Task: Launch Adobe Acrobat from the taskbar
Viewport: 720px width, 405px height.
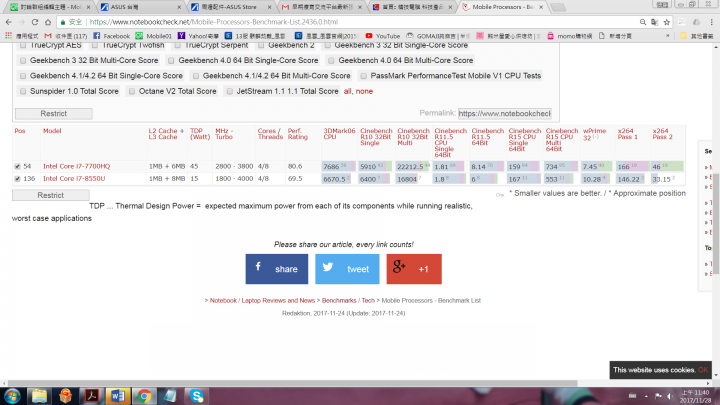Action: [x=91, y=396]
